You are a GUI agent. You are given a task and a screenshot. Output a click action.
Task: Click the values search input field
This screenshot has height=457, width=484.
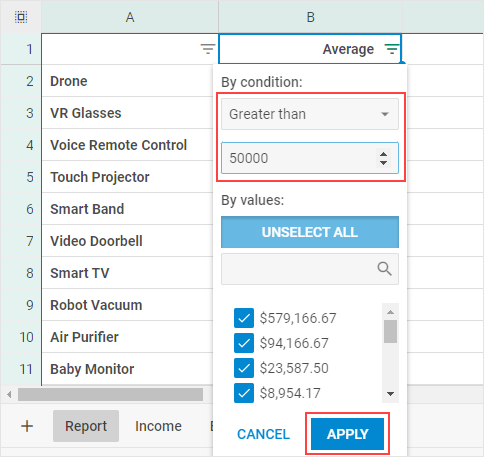click(310, 269)
